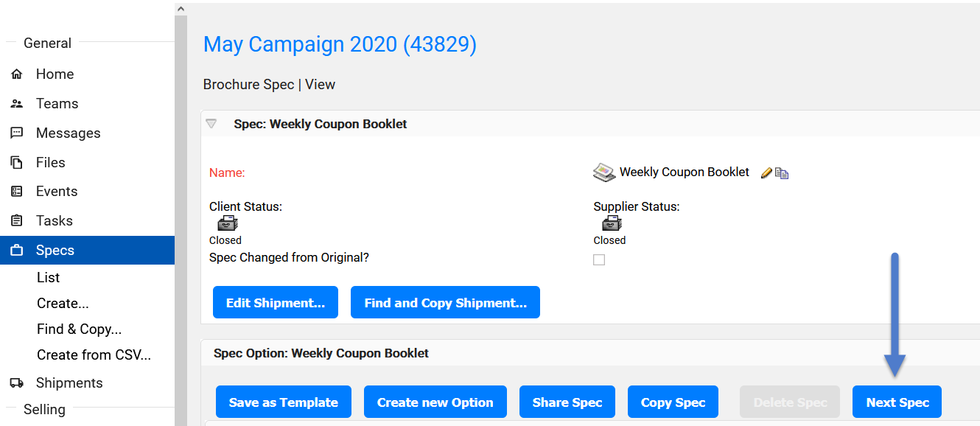Viewport: 980px width, 426px height.
Task: Select List under Specs
Action: click(49, 278)
